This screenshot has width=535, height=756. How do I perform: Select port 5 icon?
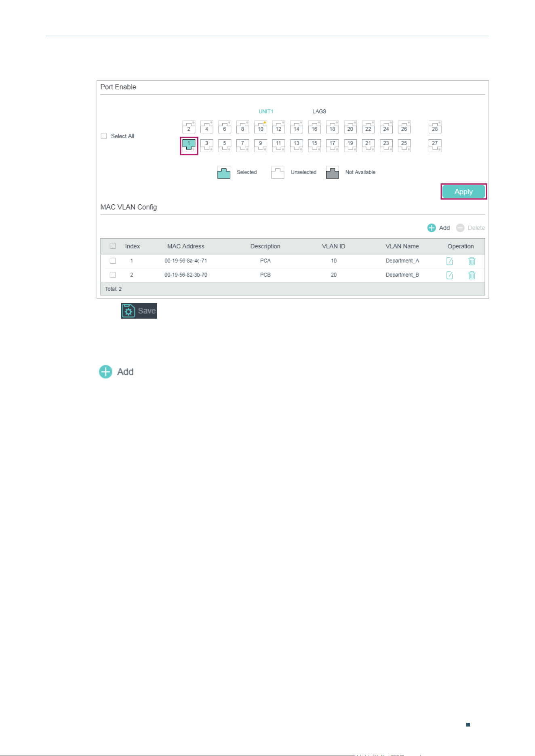(225, 145)
